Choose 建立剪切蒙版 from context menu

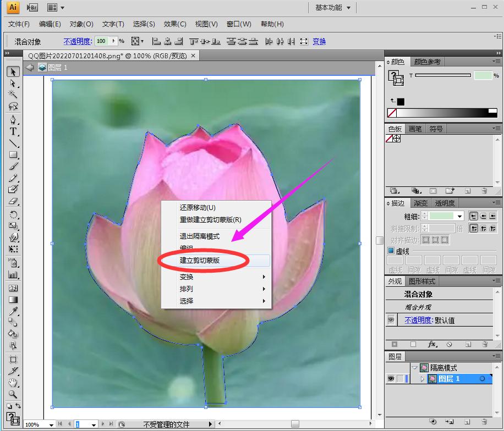tap(200, 261)
